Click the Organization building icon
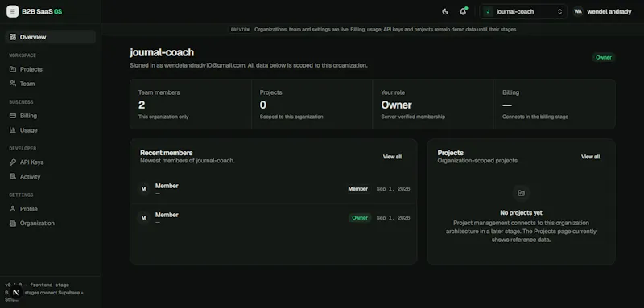Image resolution: width=644 pixels, height=308 pixels. [x=13, y=223]
